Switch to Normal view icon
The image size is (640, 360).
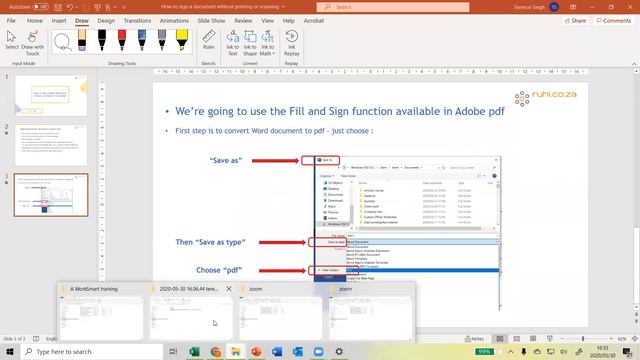(500, 339)
